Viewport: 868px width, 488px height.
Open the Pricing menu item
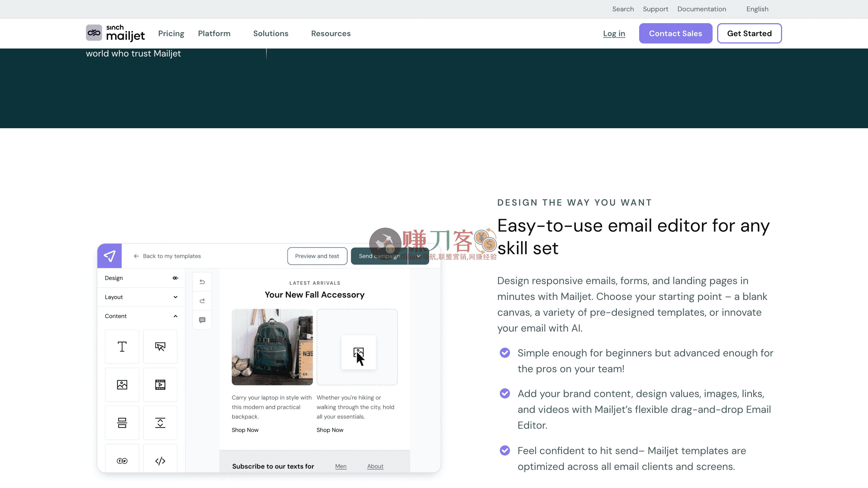[171, 33]
